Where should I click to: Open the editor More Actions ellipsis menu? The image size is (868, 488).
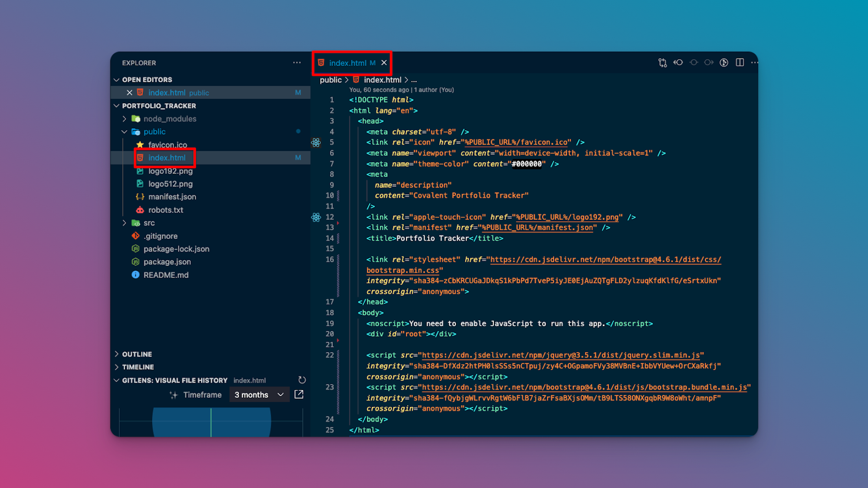754,62
